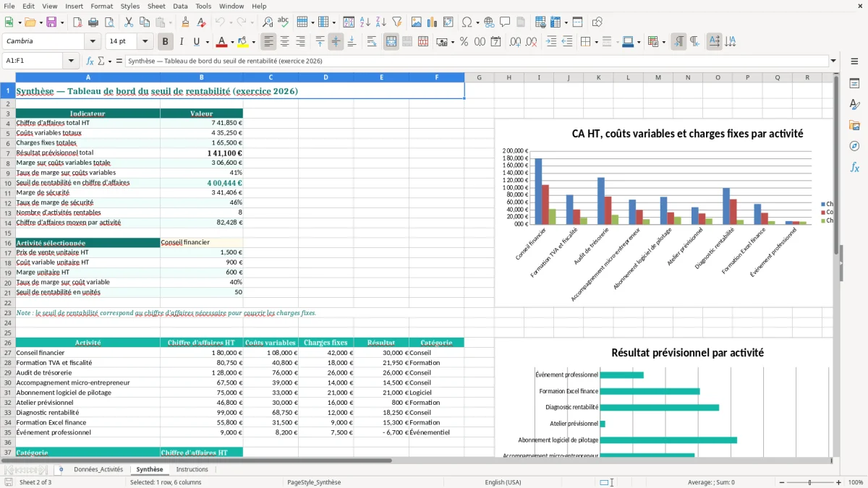Click column header D

[x=325, y=77]
